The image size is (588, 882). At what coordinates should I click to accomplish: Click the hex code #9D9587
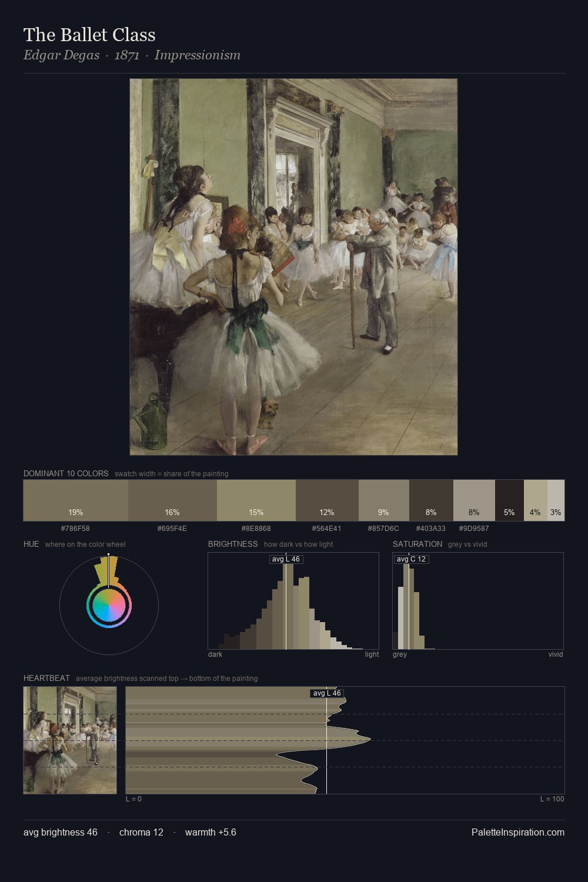coord(474,529)
